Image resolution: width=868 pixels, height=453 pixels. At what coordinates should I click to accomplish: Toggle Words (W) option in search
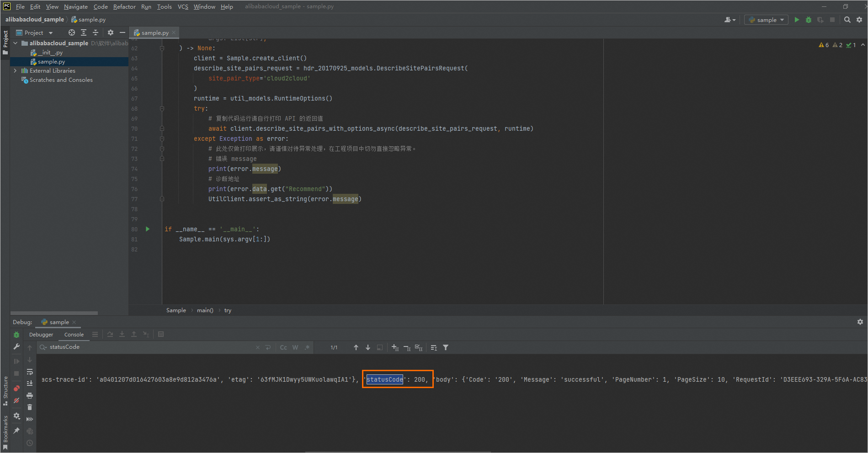click(295, 347)
